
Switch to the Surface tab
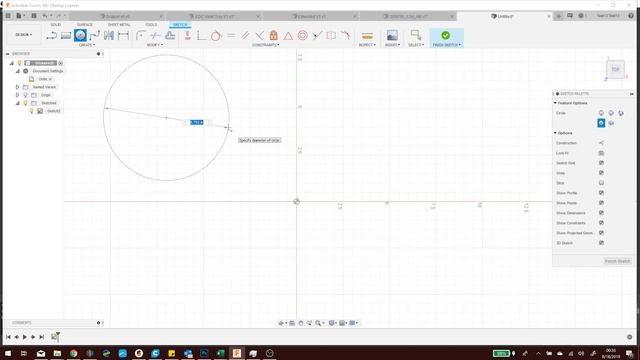[84, 25]
